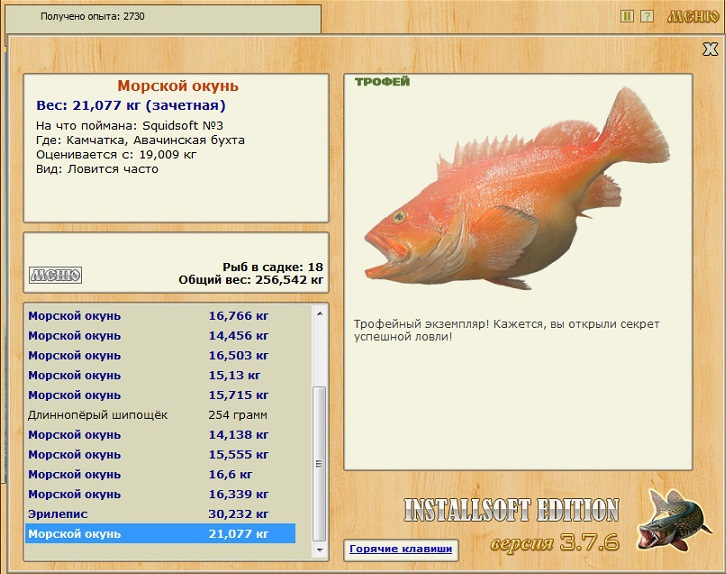Open the МЕНЮ button in the keepnet panel

(x=56, y=275)
